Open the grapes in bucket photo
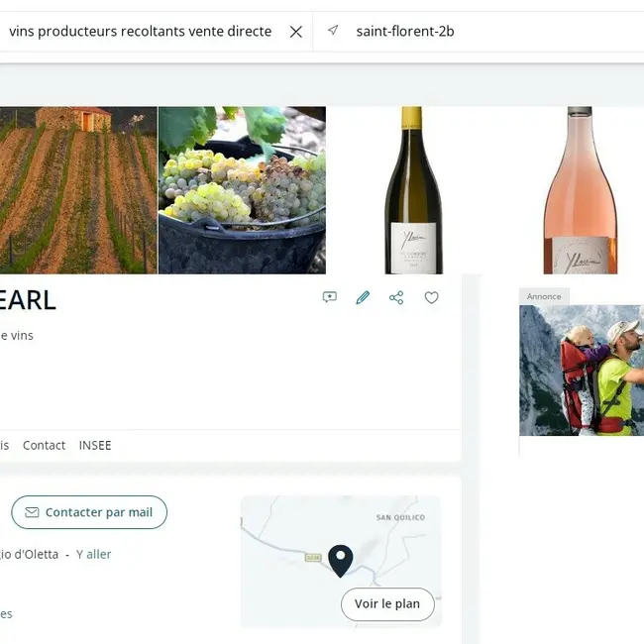644x644 pixels. pos(243,190)
